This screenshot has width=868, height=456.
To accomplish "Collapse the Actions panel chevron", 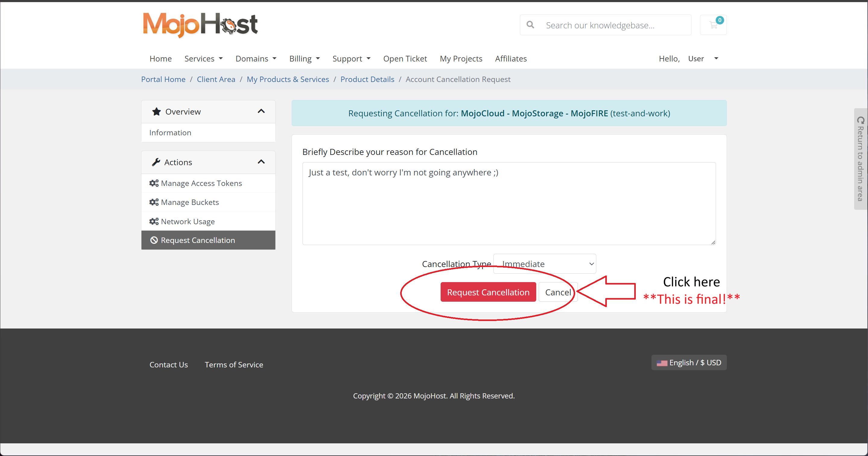I will [261, 162].
